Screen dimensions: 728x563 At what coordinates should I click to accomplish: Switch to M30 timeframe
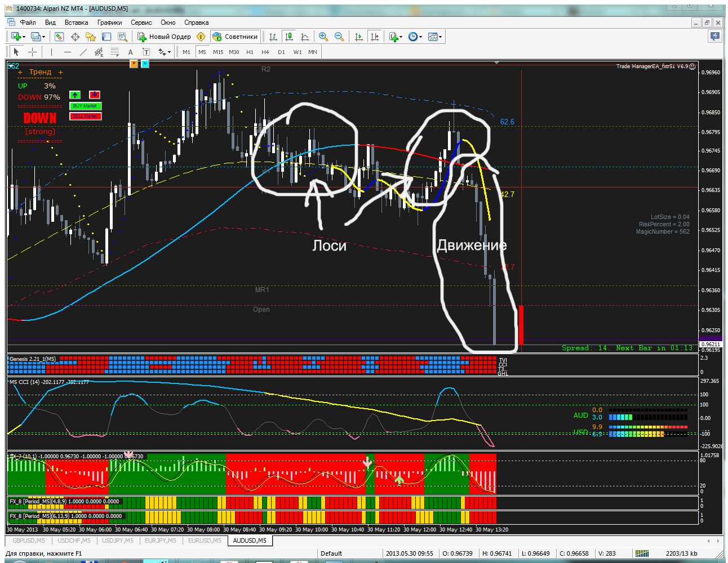(x=234, y=52)
